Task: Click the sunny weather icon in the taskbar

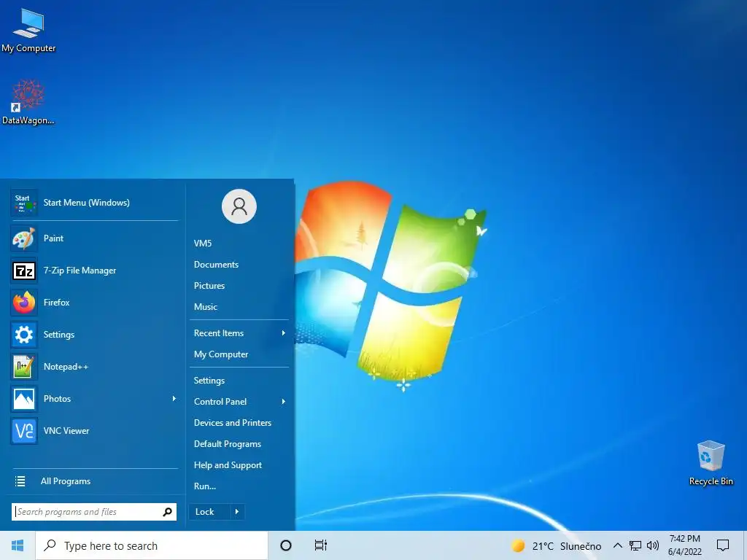Action: 518,545
